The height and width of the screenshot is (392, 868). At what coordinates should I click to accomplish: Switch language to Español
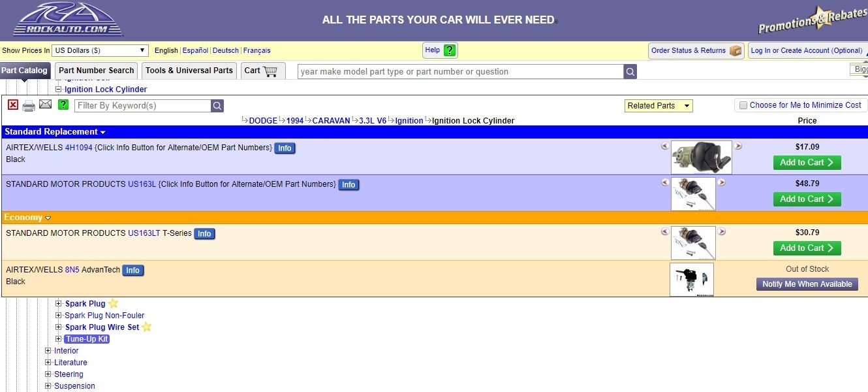[195, 50]
